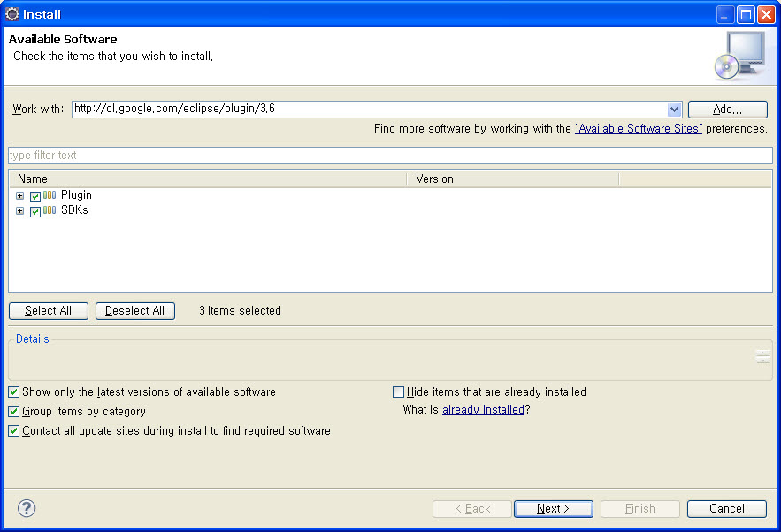The height and width of the screenshot is (532, 781).
Task: Click the help question mark icon
Action: point(27,508)
